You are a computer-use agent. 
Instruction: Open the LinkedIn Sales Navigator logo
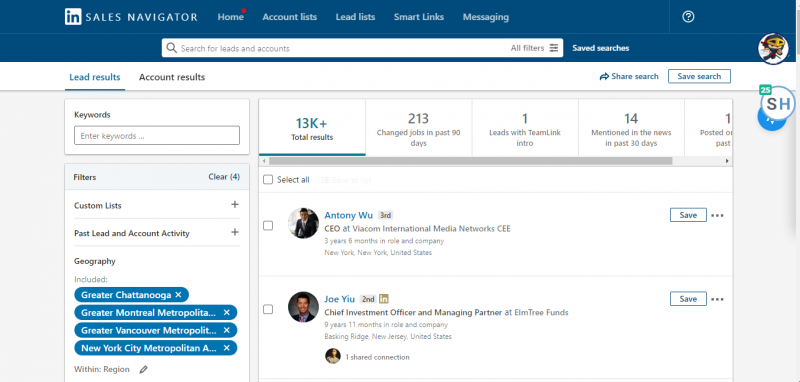click(x=131, y=17)
